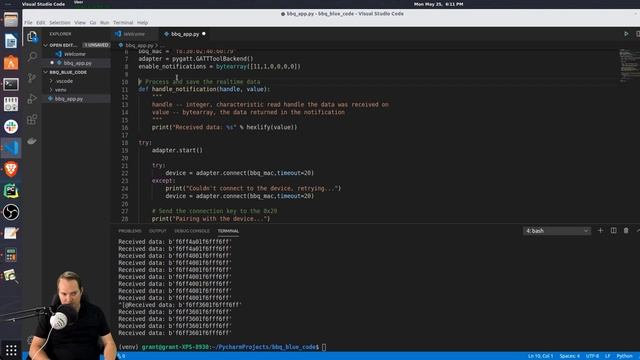The height and width of the screenshot is (360, 640).
Task: Click the Python language mode status item
Action: pos(624,356)
